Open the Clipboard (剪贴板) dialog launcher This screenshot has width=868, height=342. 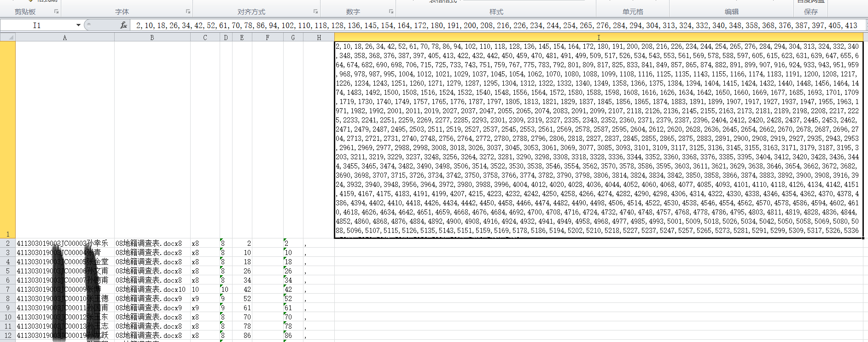pyautogui.click(x=57, y=12)
